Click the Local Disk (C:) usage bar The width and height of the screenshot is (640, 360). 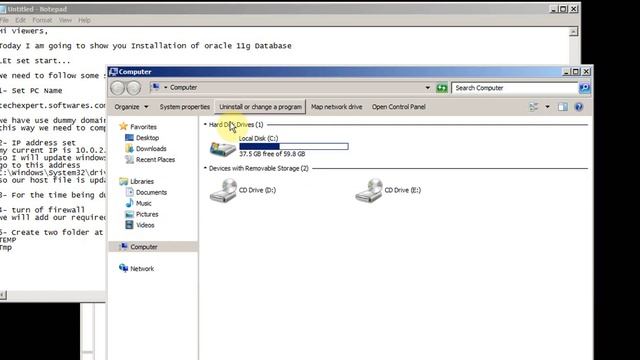click(294, 146)
